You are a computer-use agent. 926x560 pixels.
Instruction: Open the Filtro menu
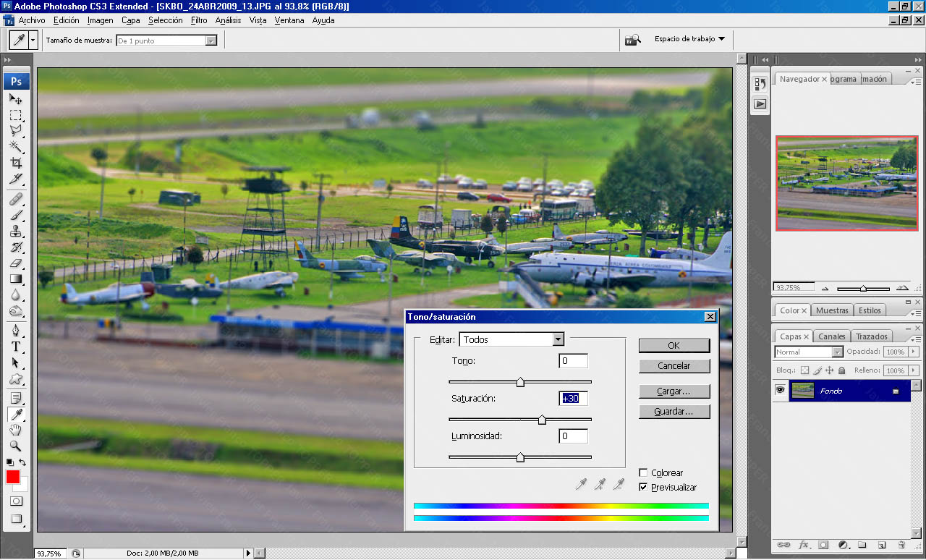click(199, 20)
